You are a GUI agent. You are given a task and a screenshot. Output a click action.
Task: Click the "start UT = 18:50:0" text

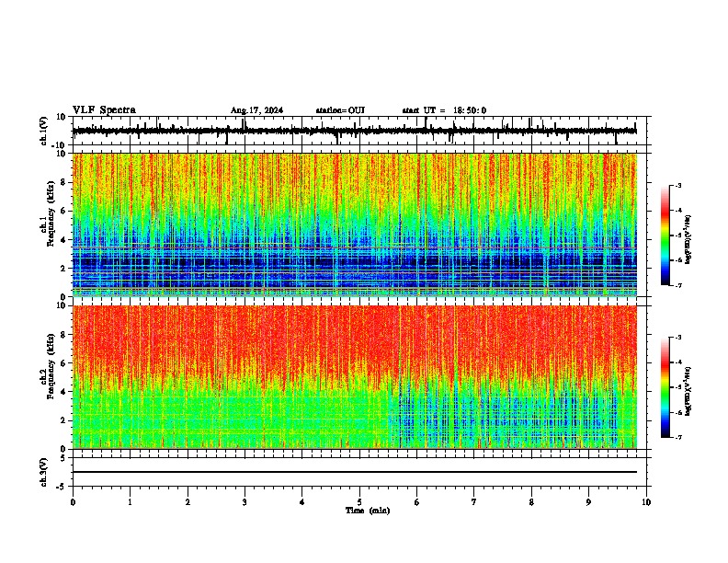tap(444, 110)
